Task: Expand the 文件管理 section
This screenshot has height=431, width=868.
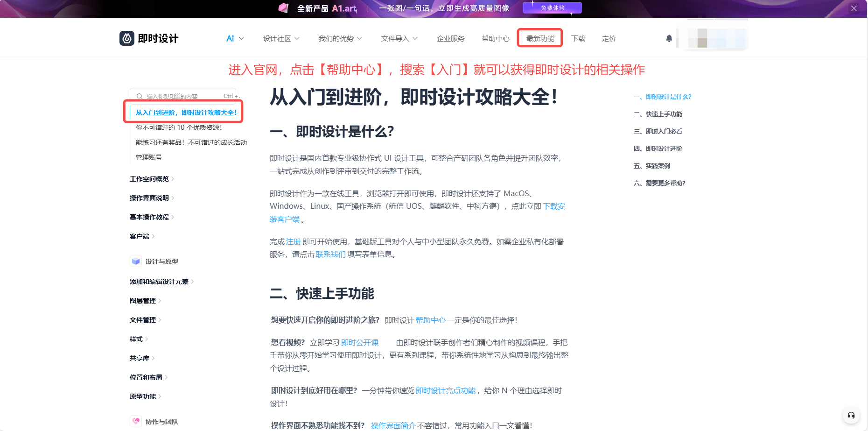Action: click(x=145, y=320)
